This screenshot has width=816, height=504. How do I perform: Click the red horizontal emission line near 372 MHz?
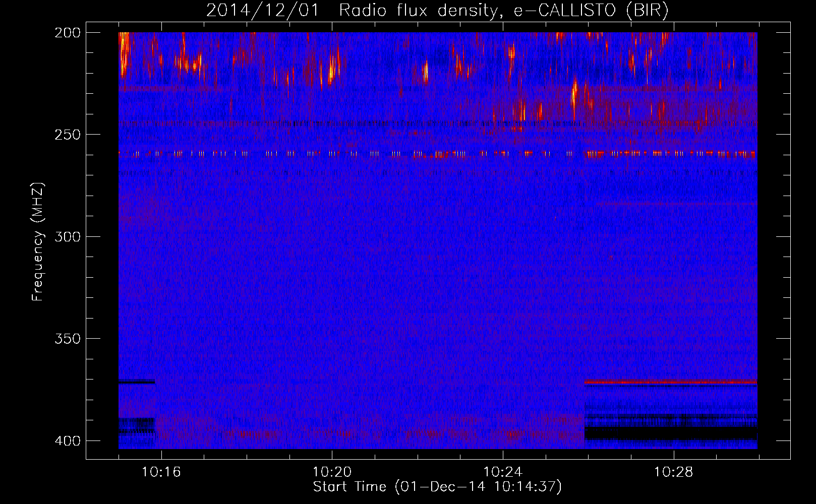pyautogui.click(x=671, y=382)
